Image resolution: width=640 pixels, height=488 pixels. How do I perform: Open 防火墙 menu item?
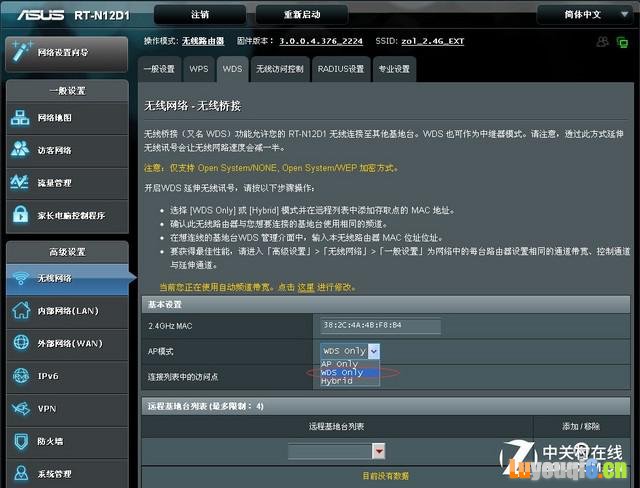67,441
